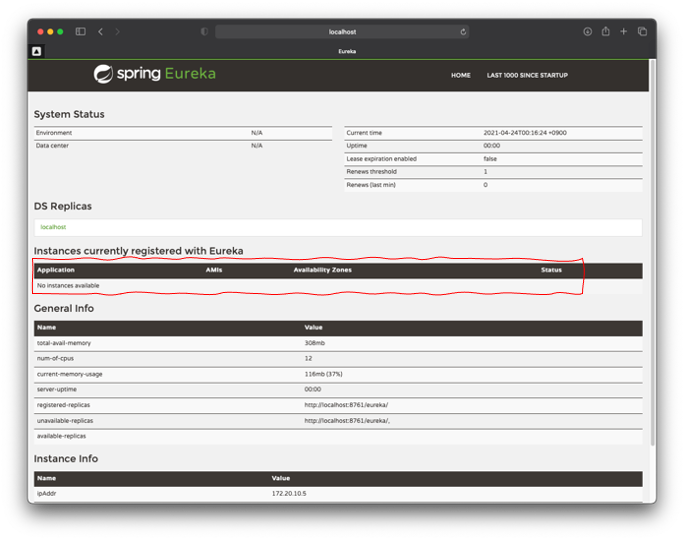Click the DS Replicas heading
This screenshot has width=684, height=540.
[63, 206]
